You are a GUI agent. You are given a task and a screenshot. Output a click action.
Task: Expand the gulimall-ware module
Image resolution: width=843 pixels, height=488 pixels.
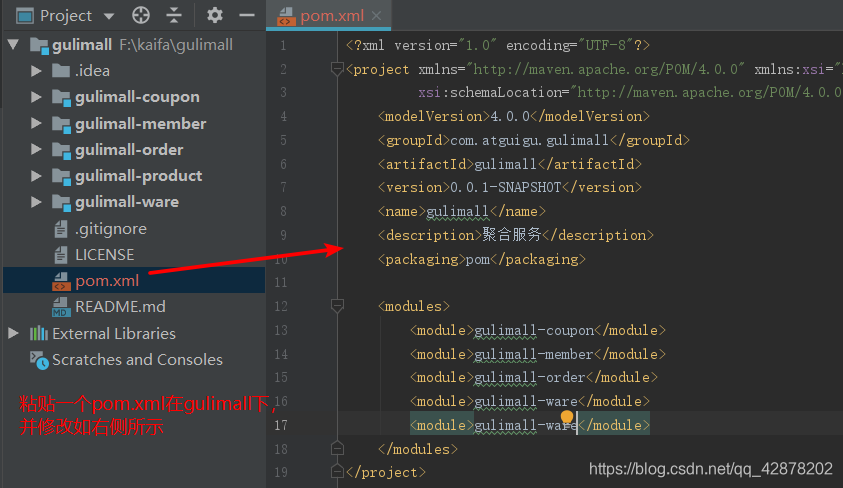click(36, 202)
